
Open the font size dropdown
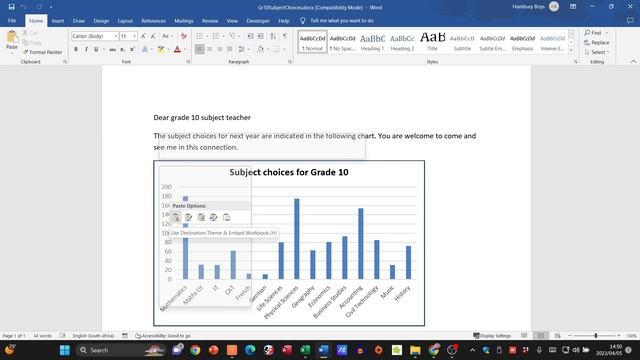[134, 36]
